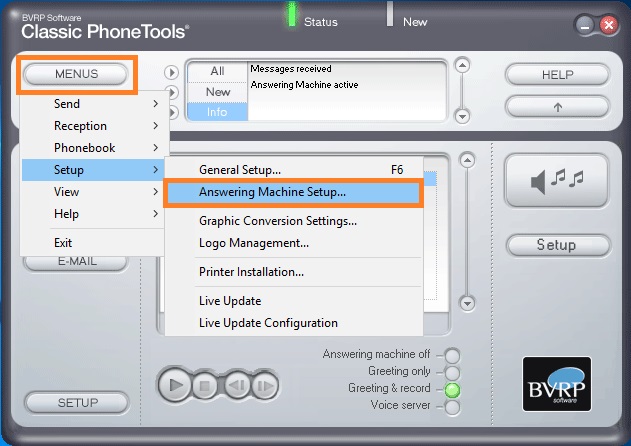631x446 pixels.
Task: Click the HELP button
Action: [557, 75]
